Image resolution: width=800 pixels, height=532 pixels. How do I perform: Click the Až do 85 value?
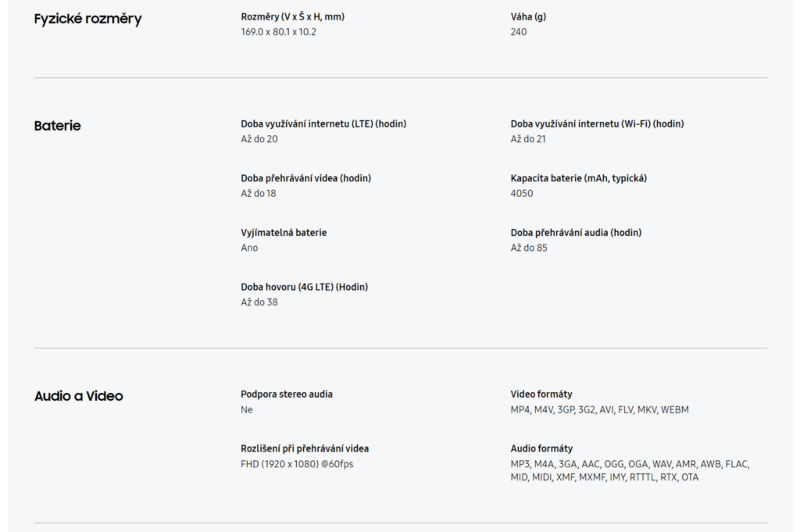[x=529, y=248]
